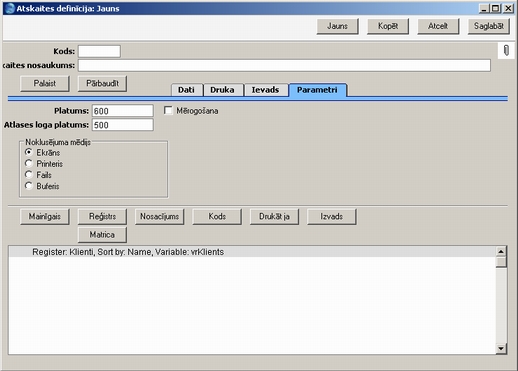
Task: Enable the Mērogošana checkbox
Action: 168,110
